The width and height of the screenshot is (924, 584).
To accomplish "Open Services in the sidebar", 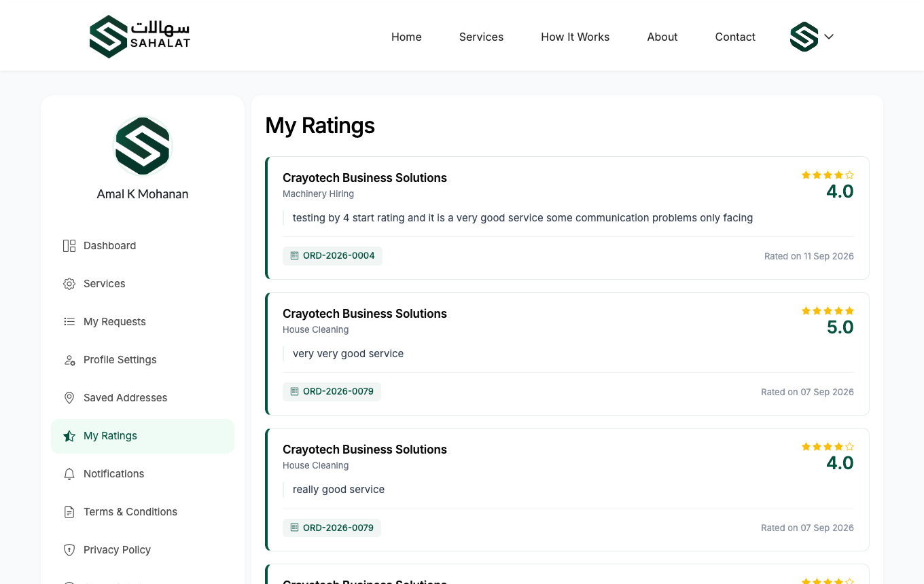I will 143,284.
